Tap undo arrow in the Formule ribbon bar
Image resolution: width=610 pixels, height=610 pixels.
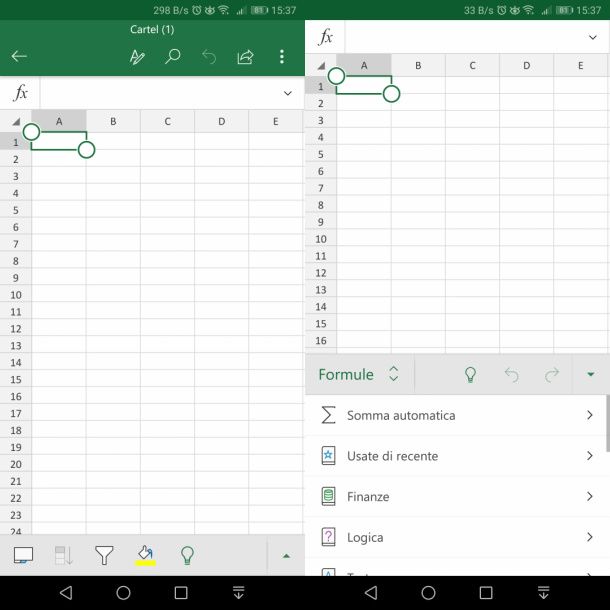pyautogui.click(x=511, y=375)
